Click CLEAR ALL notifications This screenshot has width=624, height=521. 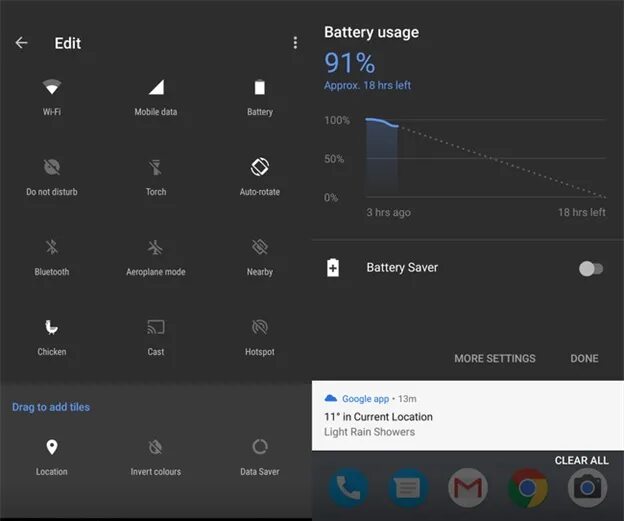581,461
